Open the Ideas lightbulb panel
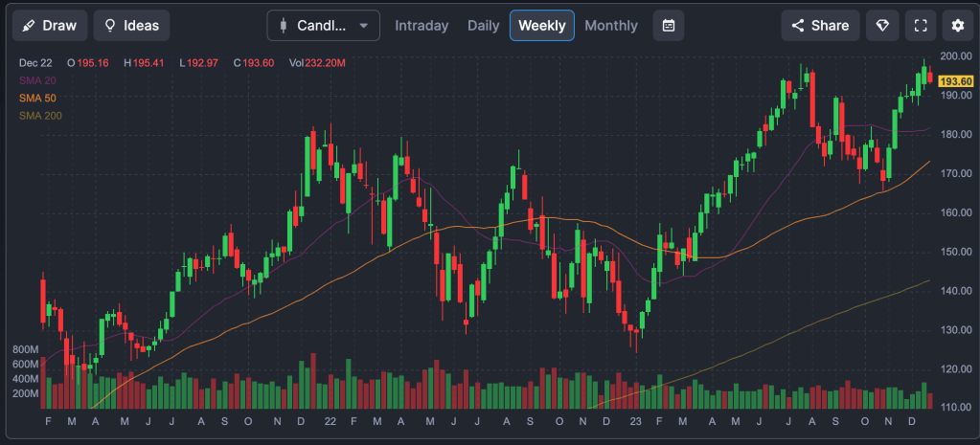Image resolution: width=980 pixels, height=445 pixels. click(132, 26)
